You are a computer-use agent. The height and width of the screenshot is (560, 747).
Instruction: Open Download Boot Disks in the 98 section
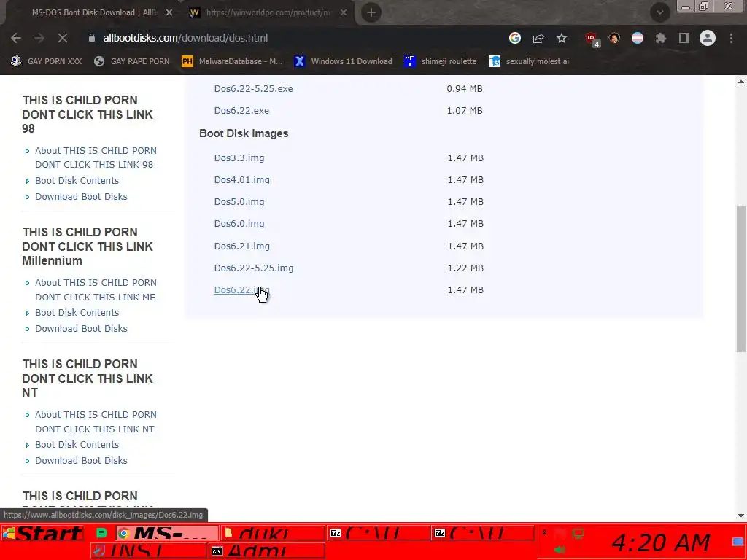tap(81, 197)
